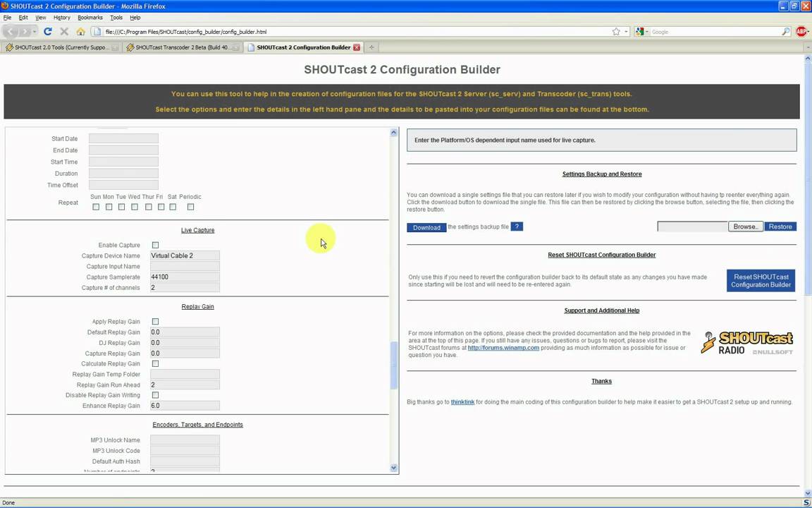
Task: Open back history dropdown arrow
Action: [35, 32]
